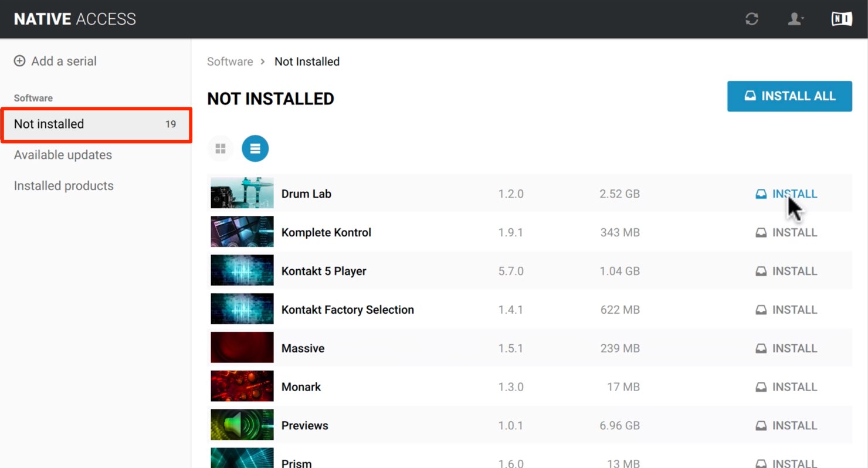Click the 2.52 GB size of Drum Lab
This screenshot has height=468, width=868.
pyautogui.click(x=619, y=194)
